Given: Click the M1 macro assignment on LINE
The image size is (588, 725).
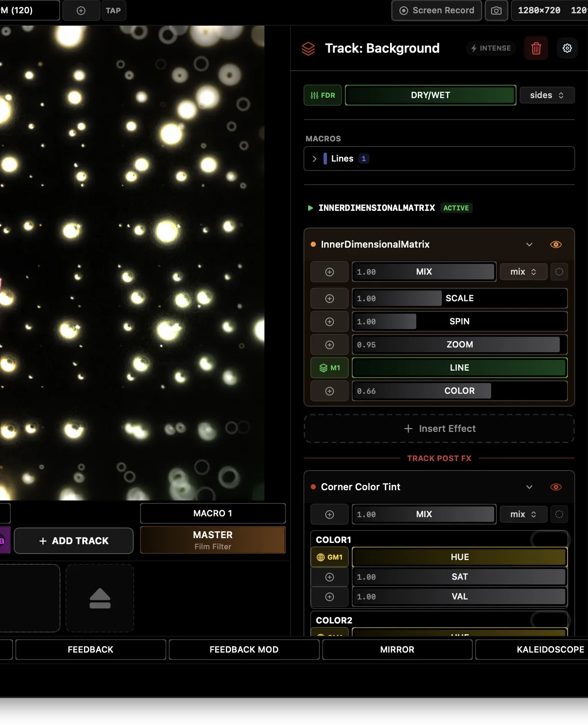Looking at the screenshot, I should pos(330,368).
